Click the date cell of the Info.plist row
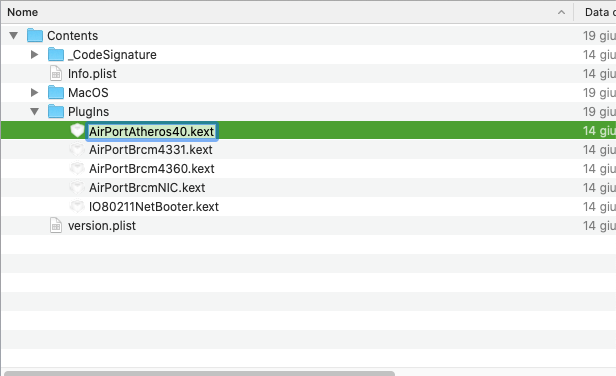Image resolution: width=616 pixels, height=376 pixels. [x=599, y=74]
